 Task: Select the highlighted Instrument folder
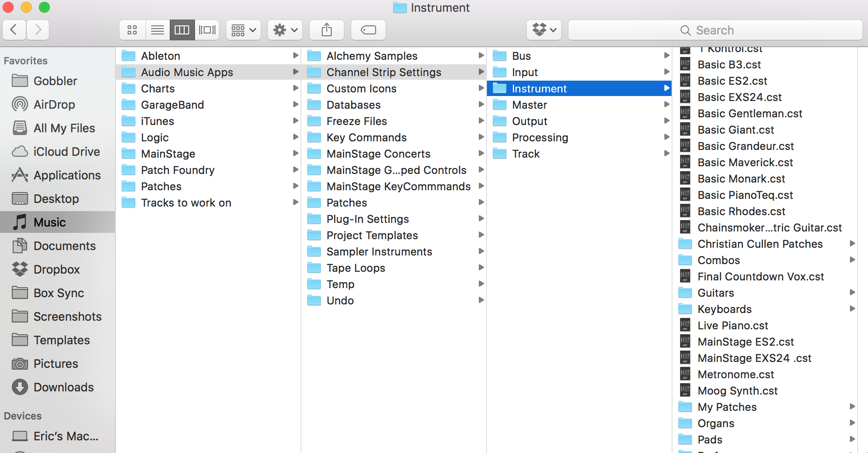[x=579, y=88]
